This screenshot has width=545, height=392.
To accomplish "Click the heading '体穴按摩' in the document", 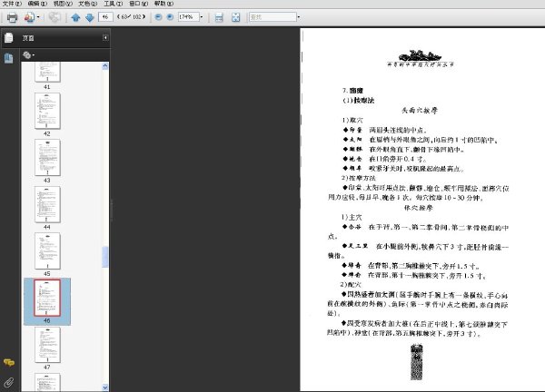I will point(419,208).
